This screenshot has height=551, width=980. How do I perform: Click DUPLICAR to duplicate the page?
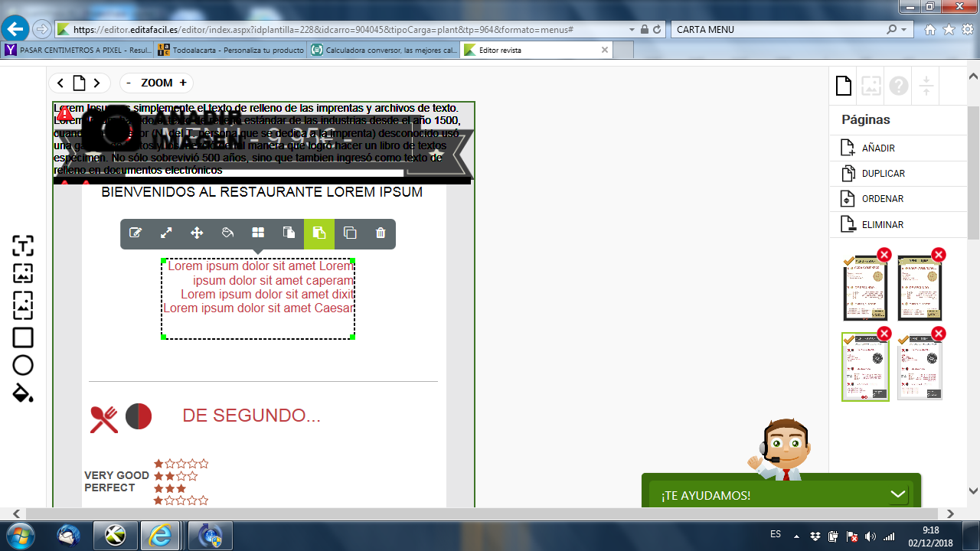click(883, 173)
